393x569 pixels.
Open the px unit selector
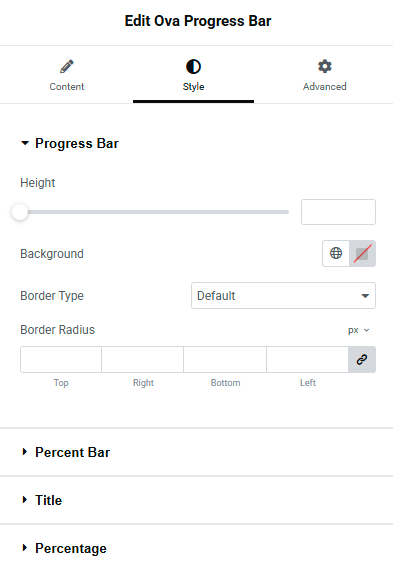coord(359,330)
